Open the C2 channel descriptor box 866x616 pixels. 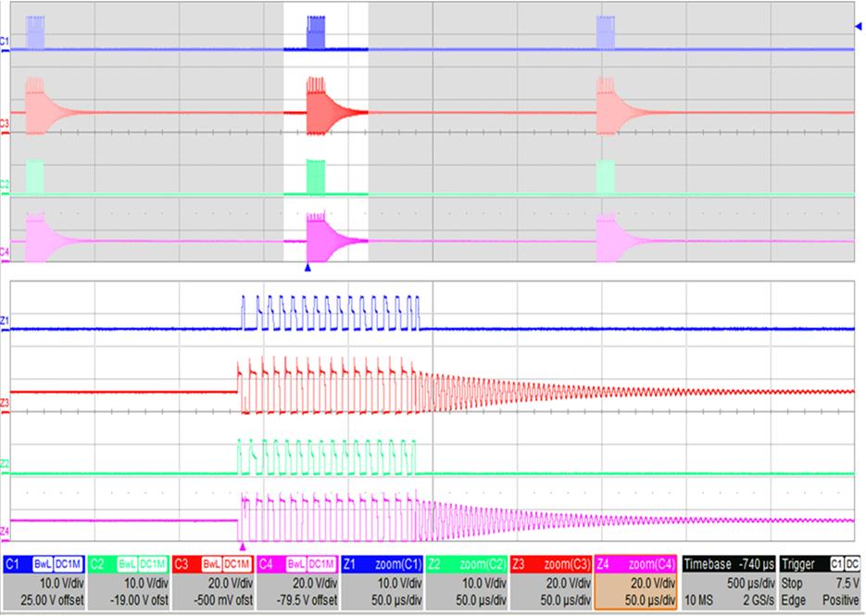coord(130,580)
